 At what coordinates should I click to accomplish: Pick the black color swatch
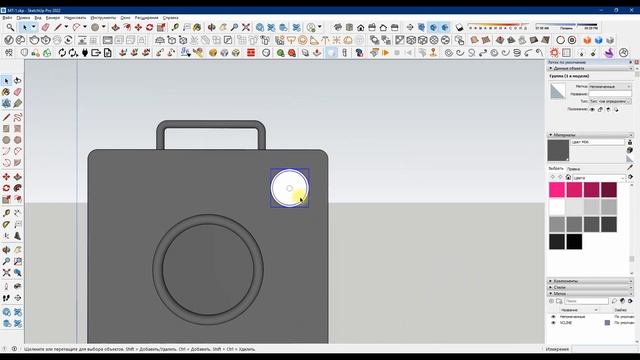[x=574, y=242]
